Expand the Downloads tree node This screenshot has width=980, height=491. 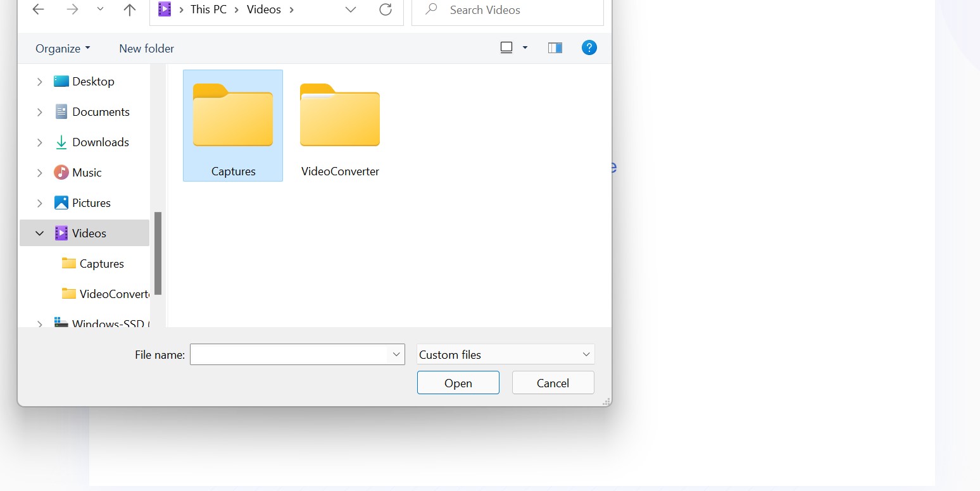[x=39, y=142]
